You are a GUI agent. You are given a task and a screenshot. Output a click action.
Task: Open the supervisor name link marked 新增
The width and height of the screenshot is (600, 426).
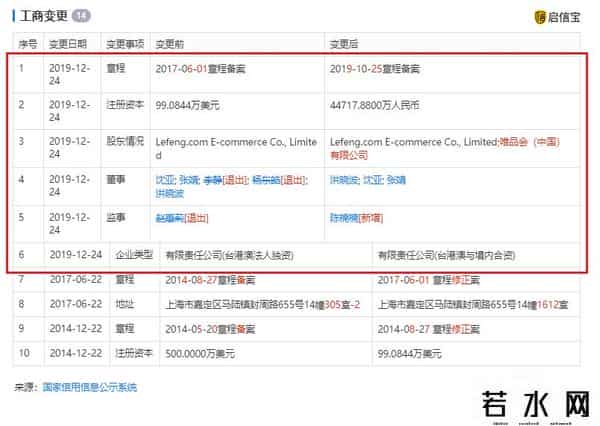[x=344, y=218]
